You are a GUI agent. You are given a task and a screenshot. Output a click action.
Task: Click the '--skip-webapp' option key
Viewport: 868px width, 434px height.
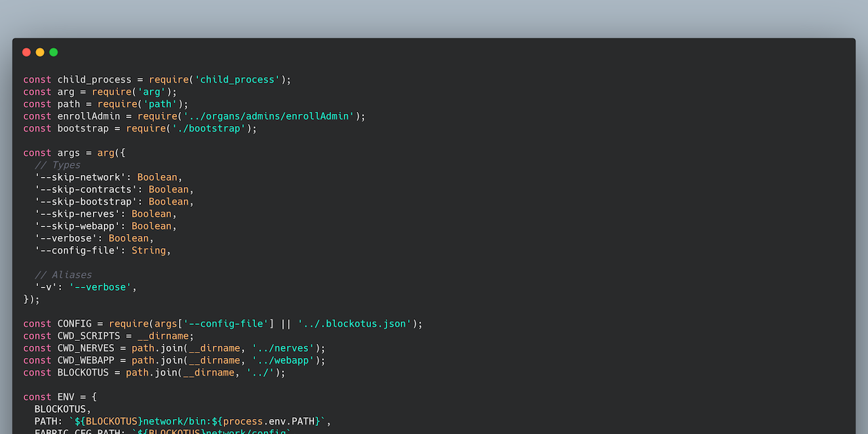[x=77, y=226]
